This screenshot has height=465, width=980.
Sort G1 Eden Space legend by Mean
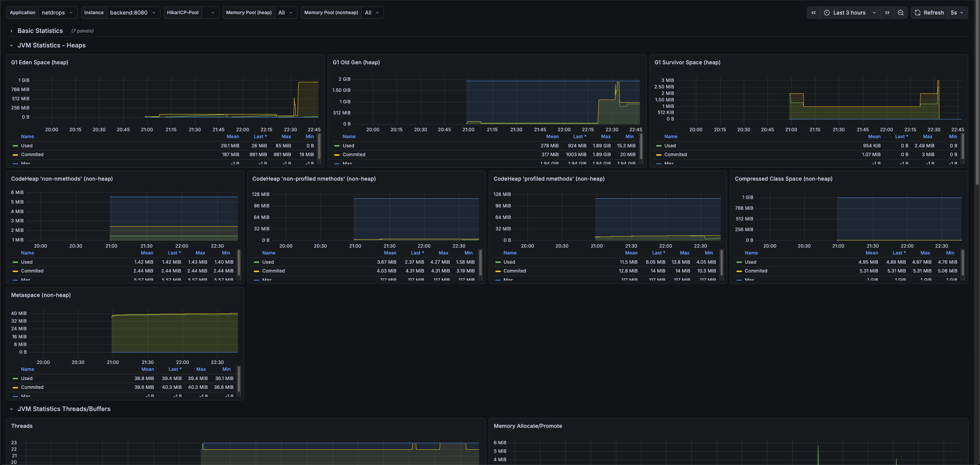point(233,137)
